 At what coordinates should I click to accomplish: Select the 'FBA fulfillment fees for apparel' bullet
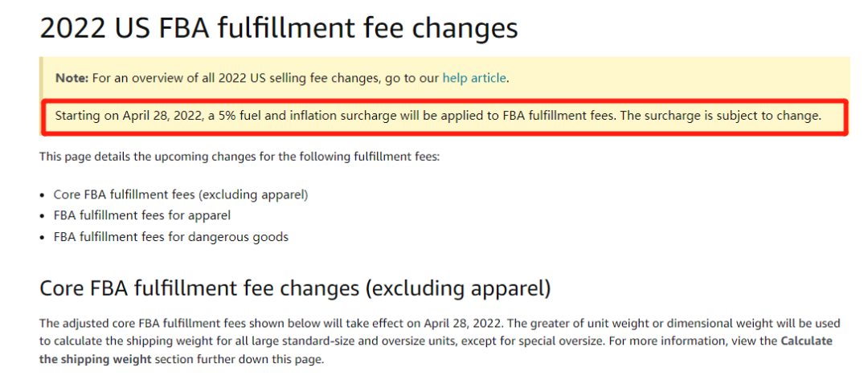[x=142, y=215]
